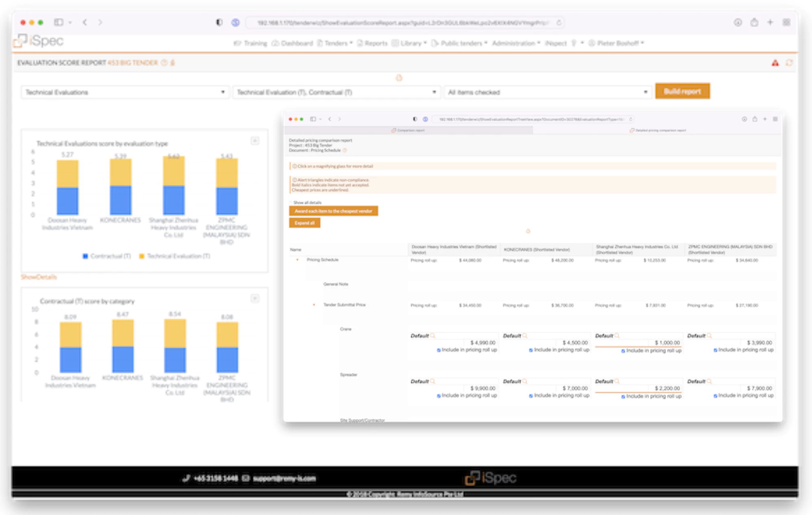Open the Dashboard menu item
This screenshot has width=812, height=515.
pyautogui.click(x=292, y=43)
